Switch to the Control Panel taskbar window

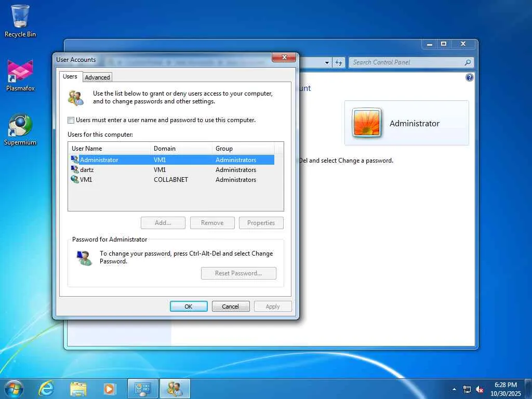point(142,389)
